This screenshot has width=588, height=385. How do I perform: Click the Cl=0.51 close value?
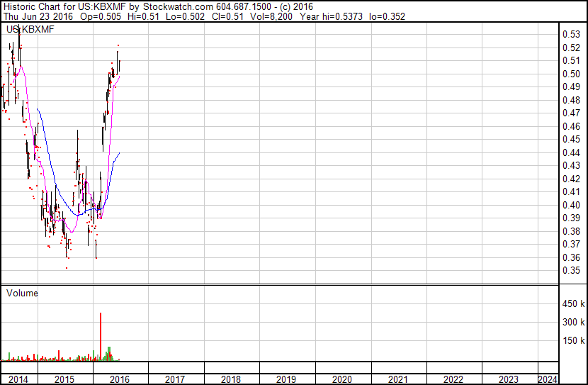tap(227, 16)
